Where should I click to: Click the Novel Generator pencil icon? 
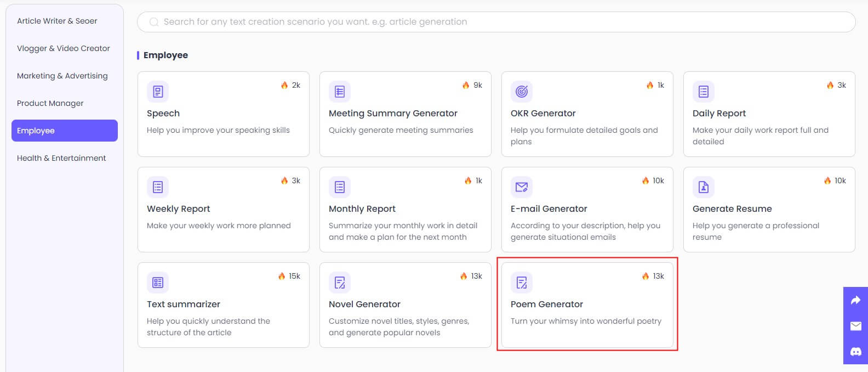tap(340, 283)
